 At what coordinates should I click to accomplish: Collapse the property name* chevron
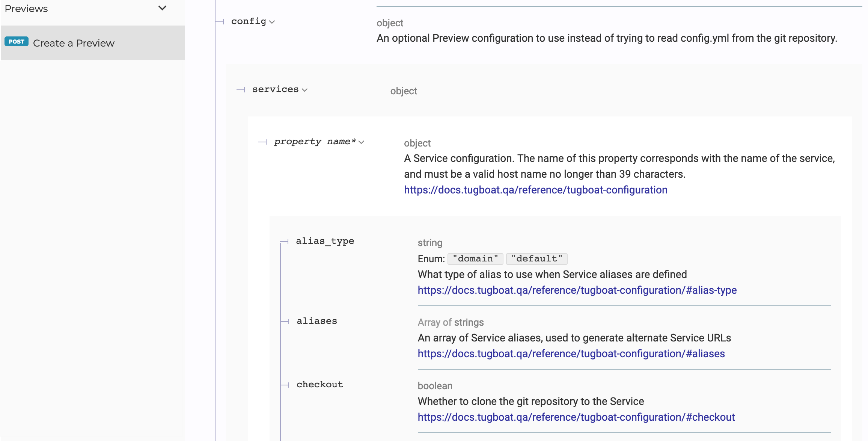[x=362, y=142]
